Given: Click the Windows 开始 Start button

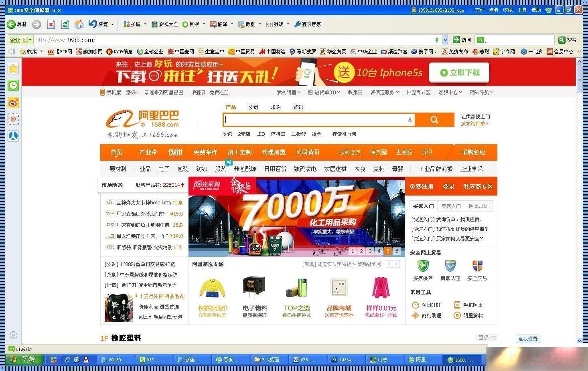Looking at the screenshot, I should 23,360.
